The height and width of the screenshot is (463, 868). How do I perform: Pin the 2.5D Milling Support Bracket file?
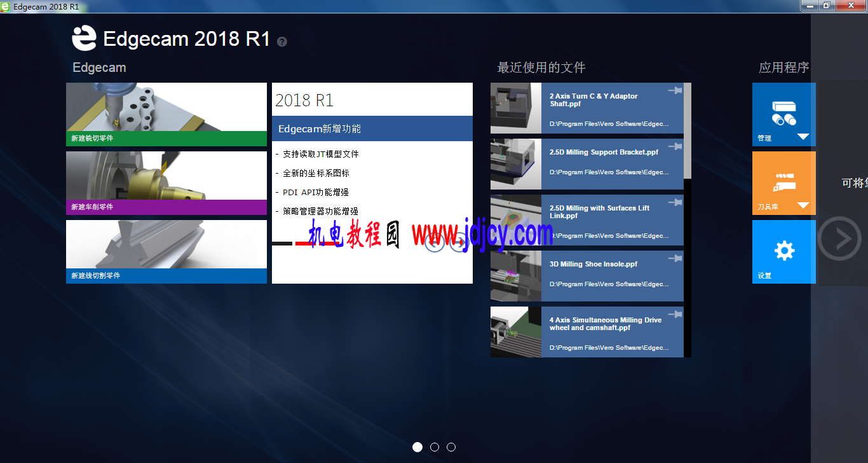(x=675, y=147)
